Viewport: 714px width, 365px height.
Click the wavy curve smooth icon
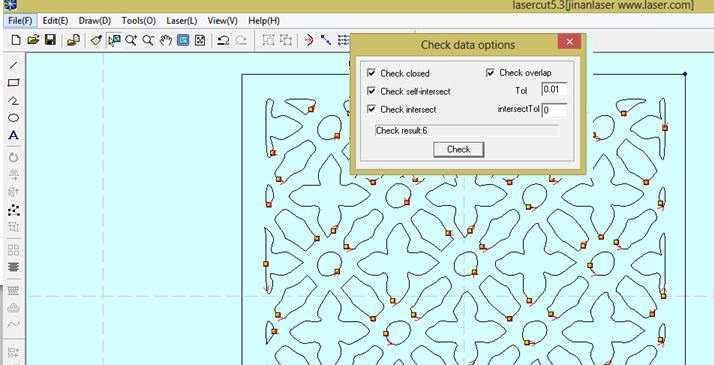tap(14, 324)
